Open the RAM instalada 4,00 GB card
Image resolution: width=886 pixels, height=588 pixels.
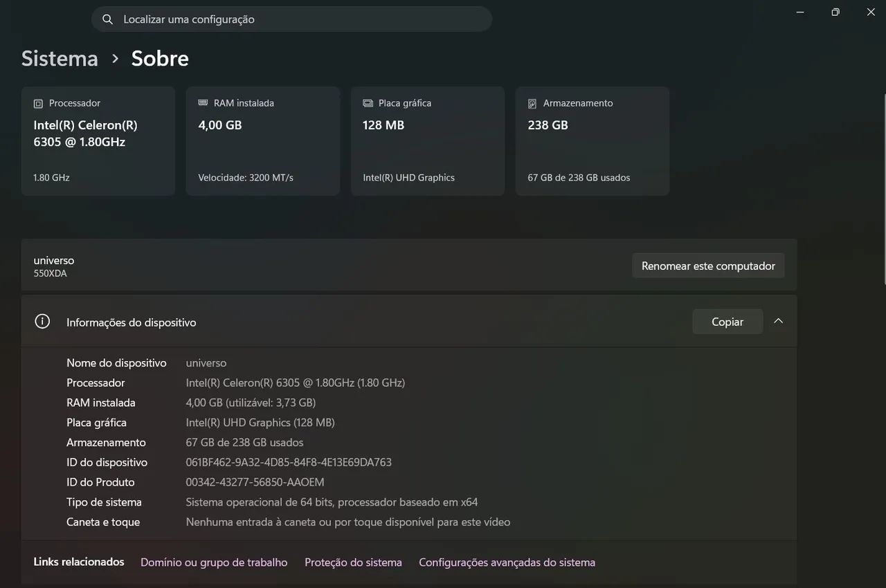[x=263, y=141]
